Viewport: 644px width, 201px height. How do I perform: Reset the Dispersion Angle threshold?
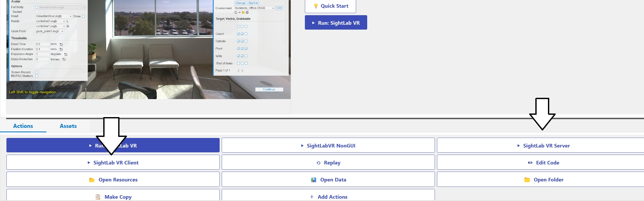click(66, 54)
